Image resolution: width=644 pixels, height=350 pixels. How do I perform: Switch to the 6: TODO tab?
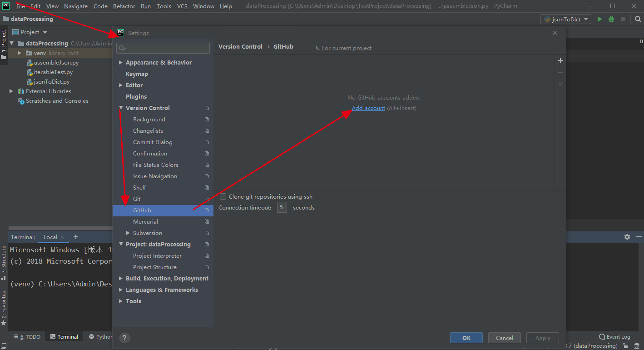[27, 337]
